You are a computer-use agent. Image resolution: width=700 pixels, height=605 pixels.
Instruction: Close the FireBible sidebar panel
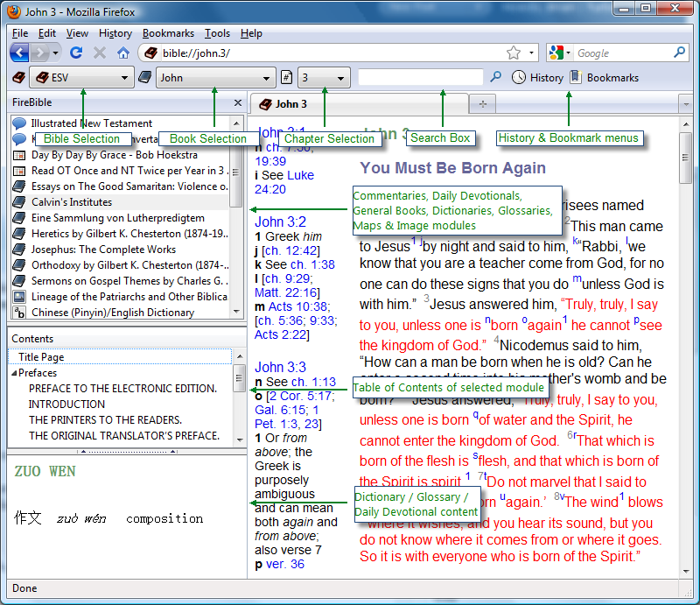(x=238, y=102)
